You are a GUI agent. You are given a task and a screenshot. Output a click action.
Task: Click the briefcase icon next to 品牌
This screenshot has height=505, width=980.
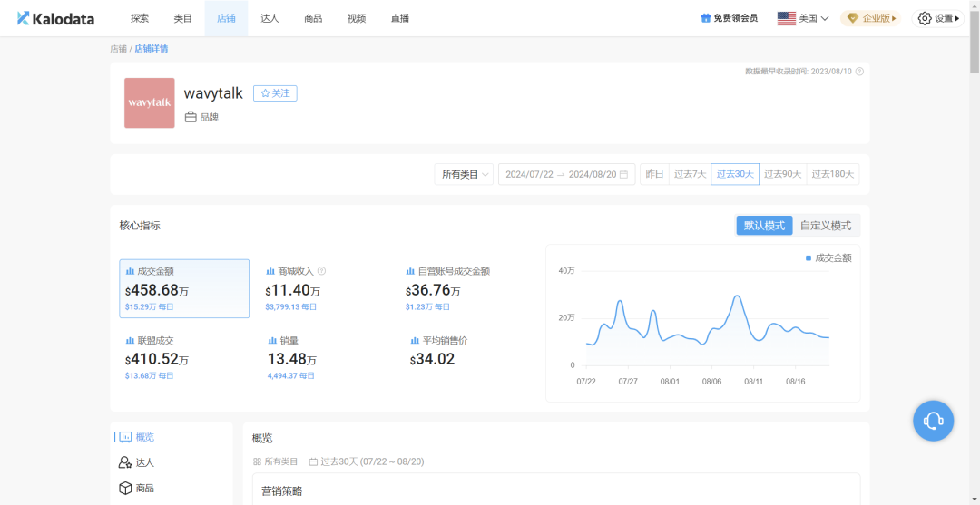coord(191,117)
